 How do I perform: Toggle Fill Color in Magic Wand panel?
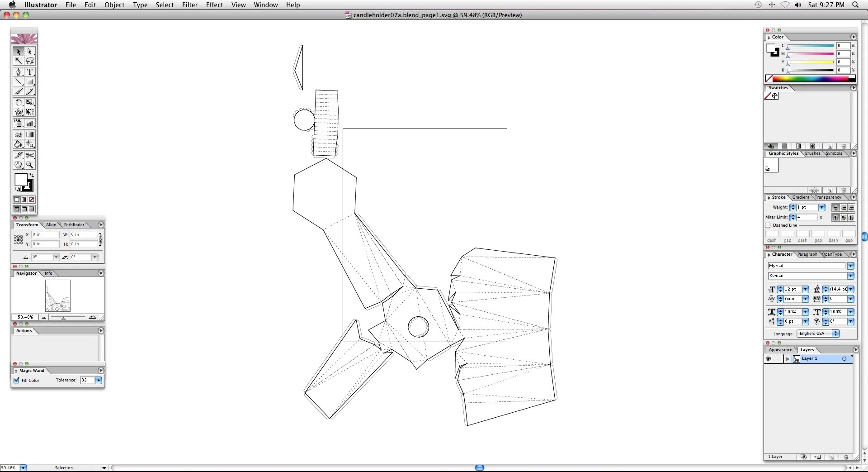coord(16,380)
